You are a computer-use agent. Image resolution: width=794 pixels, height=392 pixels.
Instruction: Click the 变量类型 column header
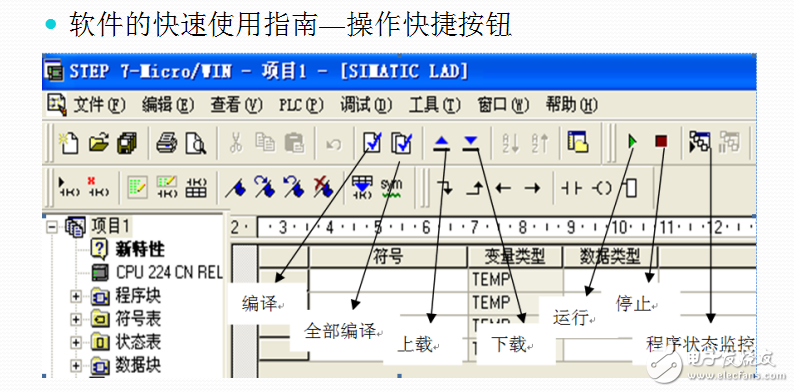[x=515, y=257]
